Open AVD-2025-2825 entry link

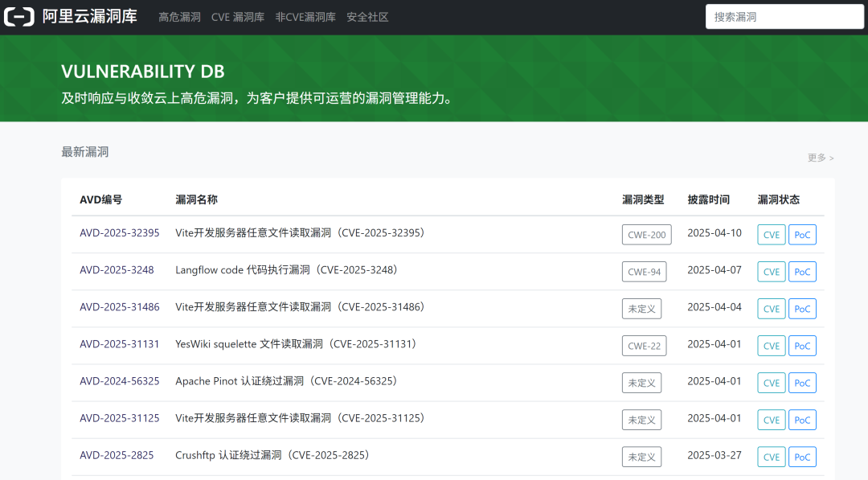pos(117,456)
